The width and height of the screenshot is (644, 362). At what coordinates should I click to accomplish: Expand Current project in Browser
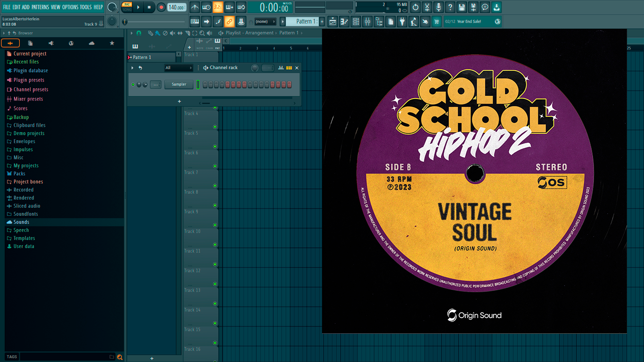pos(30,54)
